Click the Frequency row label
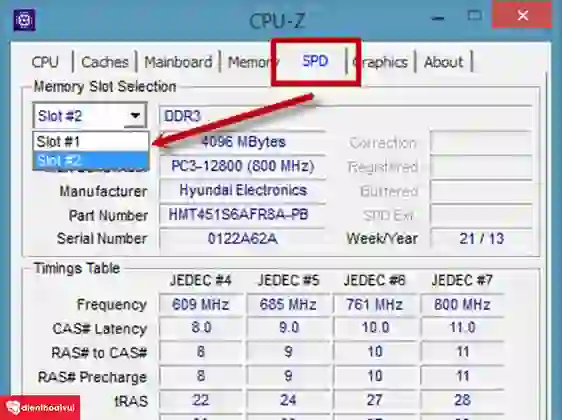This screenshot has height=420, width=562. [x=112, y=305]
